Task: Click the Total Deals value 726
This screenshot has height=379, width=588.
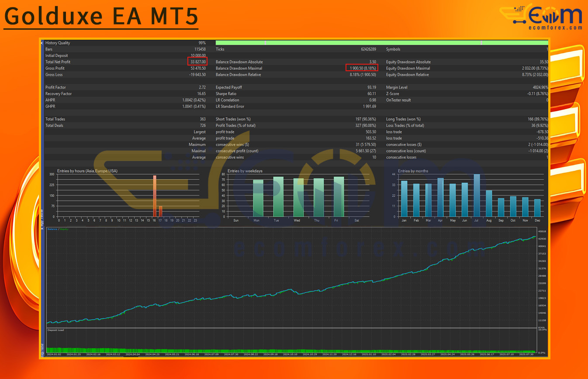Action: tap(203, 125)
